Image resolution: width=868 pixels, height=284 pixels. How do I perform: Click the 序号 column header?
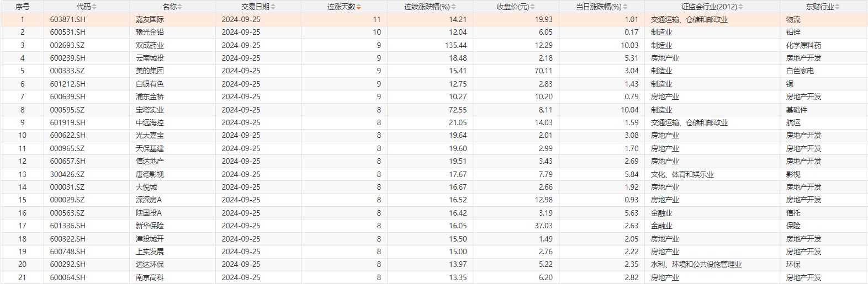22,7
